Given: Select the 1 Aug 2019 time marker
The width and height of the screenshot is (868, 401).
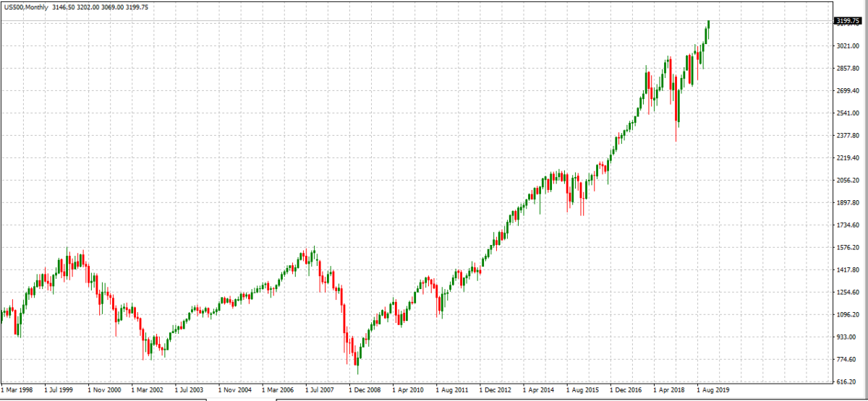Looking at the screenshot, I should [x=712, y=388].
